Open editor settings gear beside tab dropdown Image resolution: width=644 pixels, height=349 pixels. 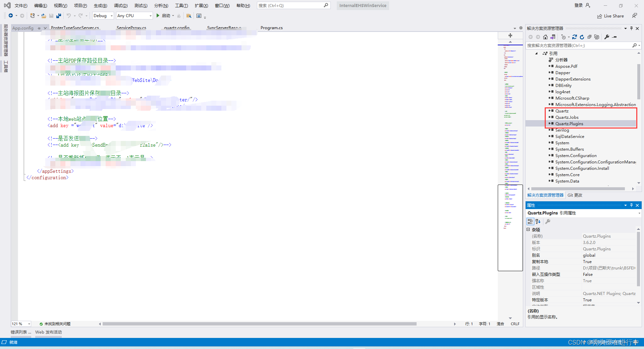tap(521, 28)
